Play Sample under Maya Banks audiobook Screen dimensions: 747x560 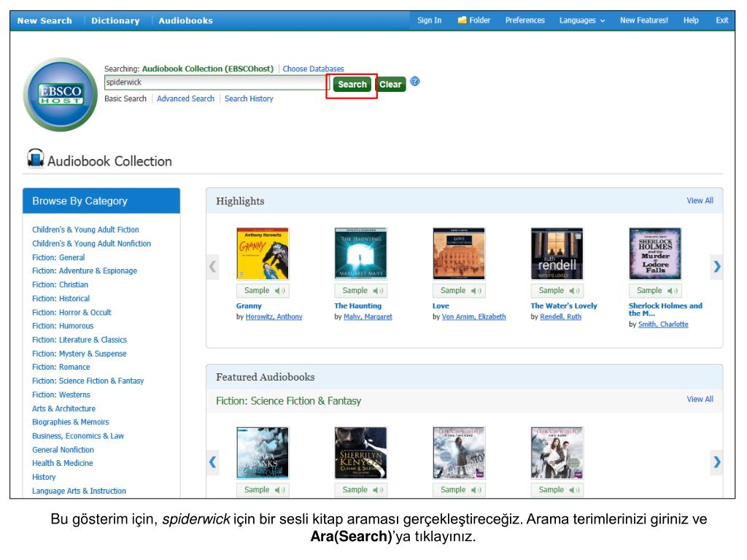[x=263, y=489]
